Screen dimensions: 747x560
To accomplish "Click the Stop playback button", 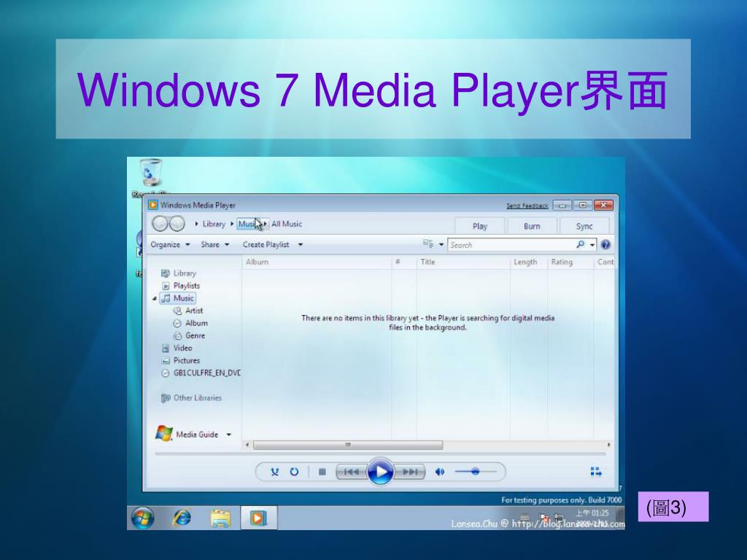I will 322,472.
